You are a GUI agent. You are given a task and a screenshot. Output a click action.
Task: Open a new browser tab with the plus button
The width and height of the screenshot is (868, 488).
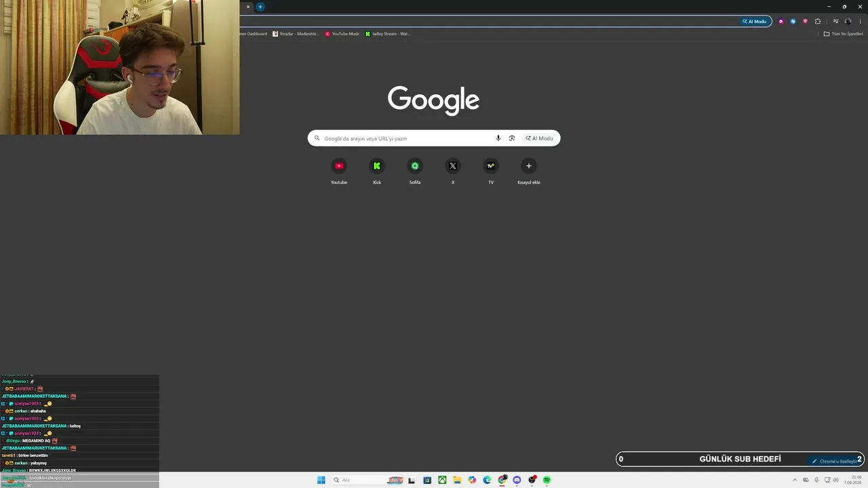click(260, 7)
